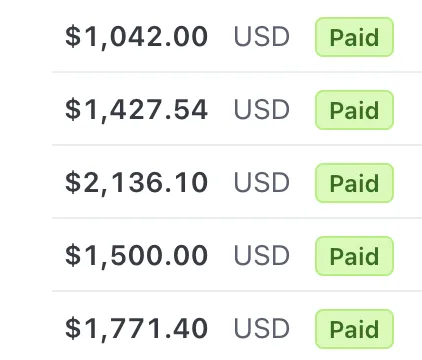422x360 pixels.
Task: Select the USD label beside $1,771.40
Action: coord(262,328)
